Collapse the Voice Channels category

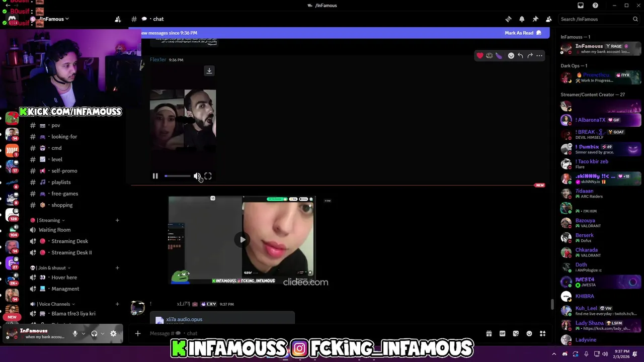52,304
